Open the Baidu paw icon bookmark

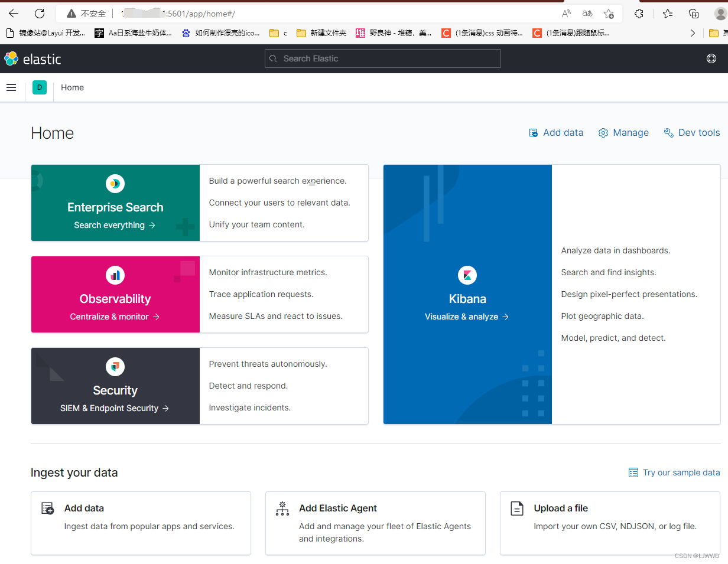coord(220,33)
